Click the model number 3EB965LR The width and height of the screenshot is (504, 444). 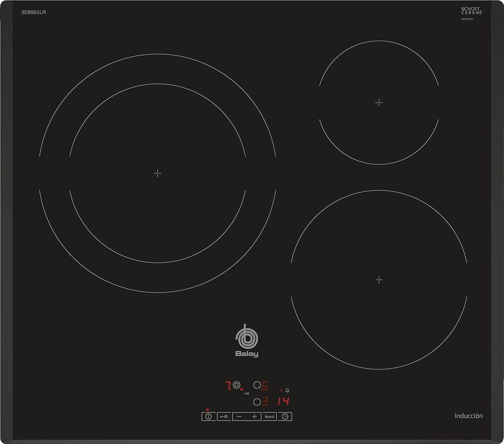pos(34,12)
